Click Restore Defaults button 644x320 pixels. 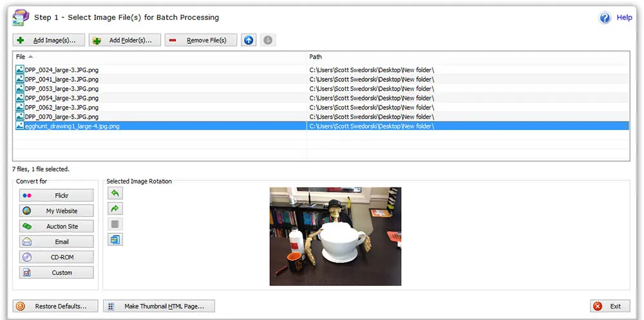click(55, 306)
